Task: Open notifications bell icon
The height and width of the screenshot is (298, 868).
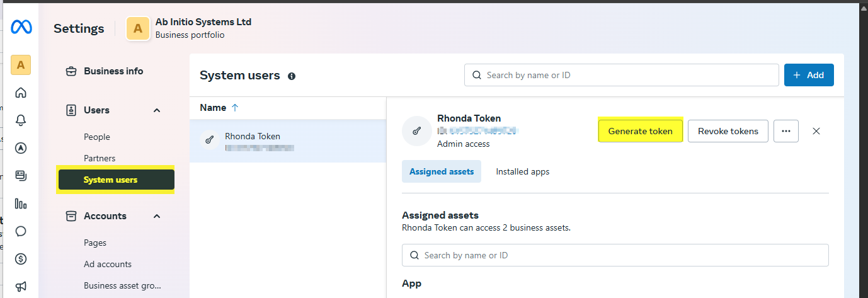Action: pos(21,120)
